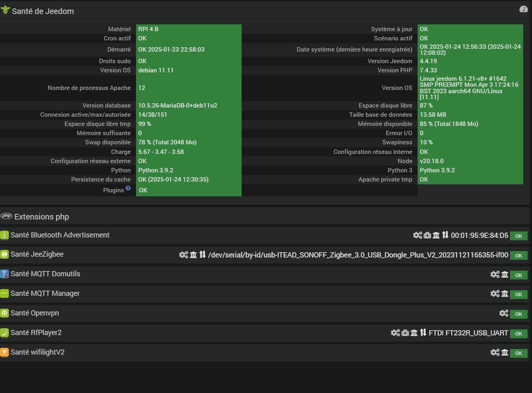
Task: Click the Santé de Jeedom bee logo
Action: [x=5, y=10]
